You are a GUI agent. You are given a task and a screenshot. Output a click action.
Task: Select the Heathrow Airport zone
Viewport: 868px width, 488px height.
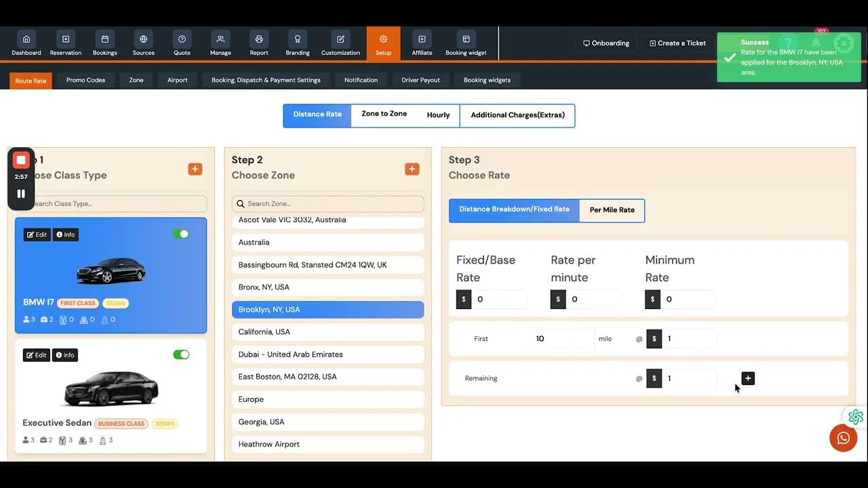pos(328,444)
